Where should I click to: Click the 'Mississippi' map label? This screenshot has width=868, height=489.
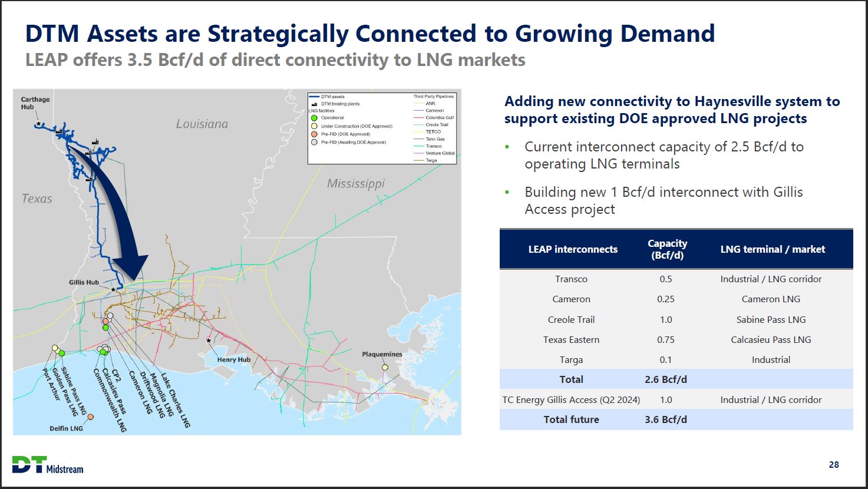coord(356,183)
